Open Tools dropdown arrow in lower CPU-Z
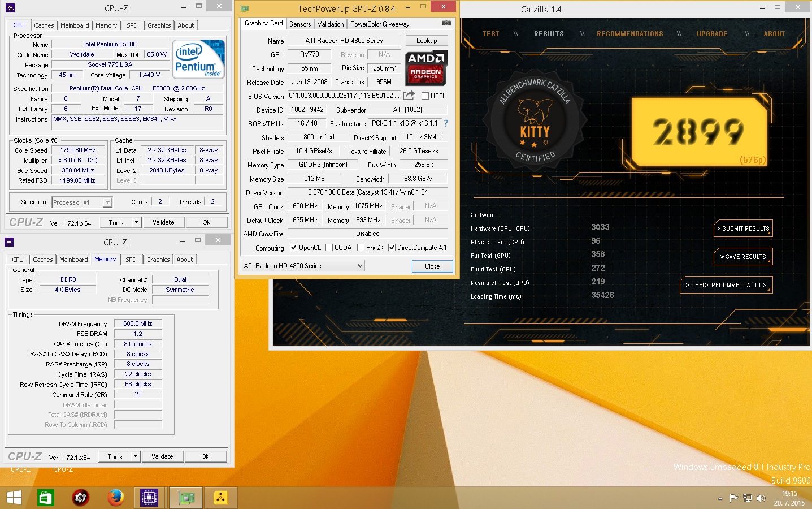The height and width of the screenshot is (509, 812). tap(135, 456)
